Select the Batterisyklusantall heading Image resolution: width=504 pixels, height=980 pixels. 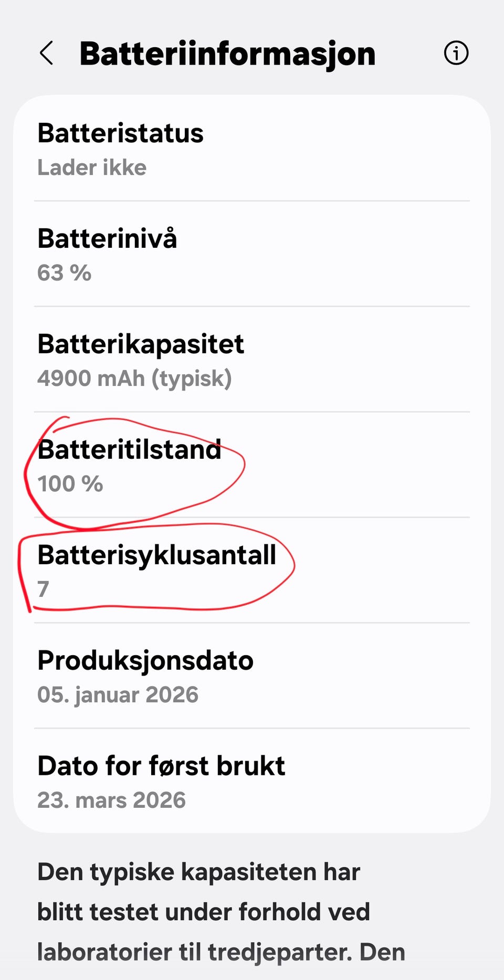pos(156,555)
